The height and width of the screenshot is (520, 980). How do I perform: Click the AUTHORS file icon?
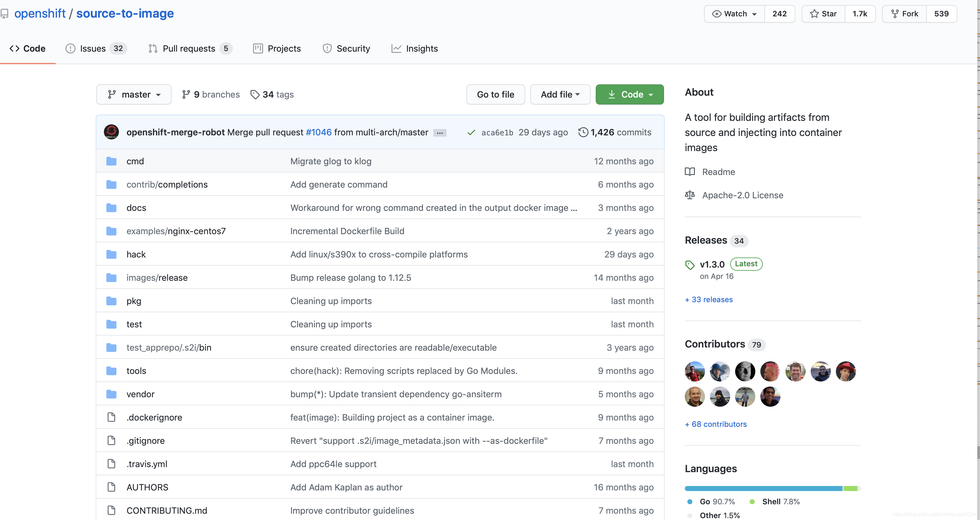(111, 487)
